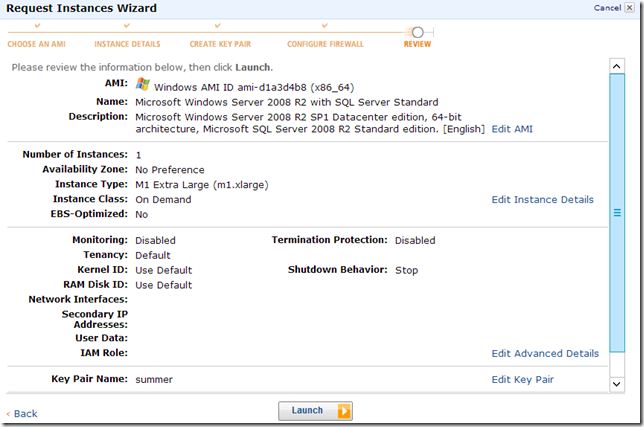644x427 pixels.
Task: Click the Review step circle marker
Action: tap(418, 32)
